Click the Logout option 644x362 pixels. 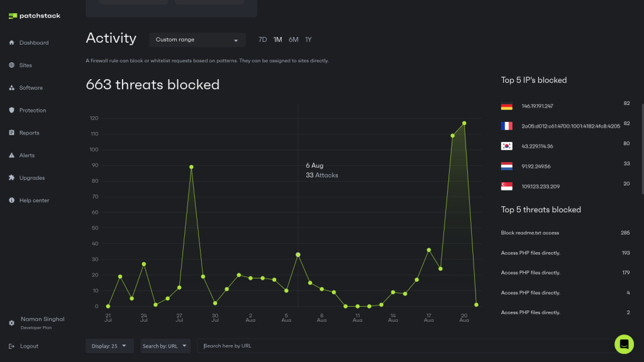[30, 346]
